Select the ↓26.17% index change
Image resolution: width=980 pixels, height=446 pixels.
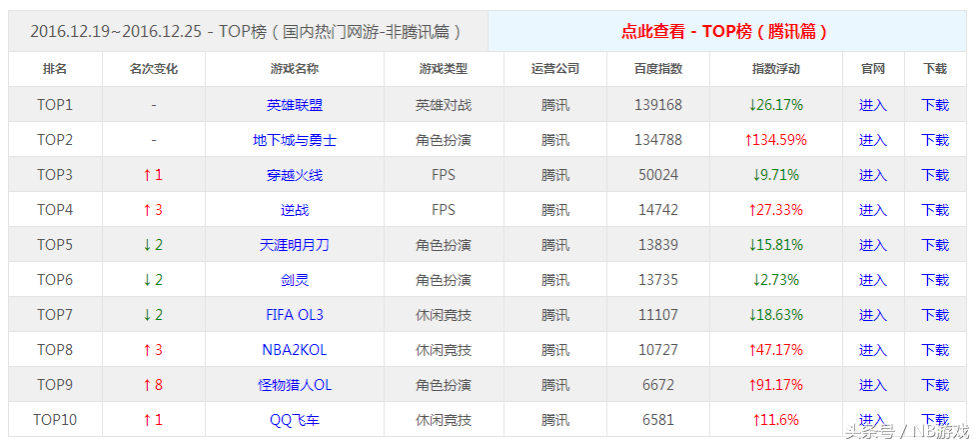[775, 105]
